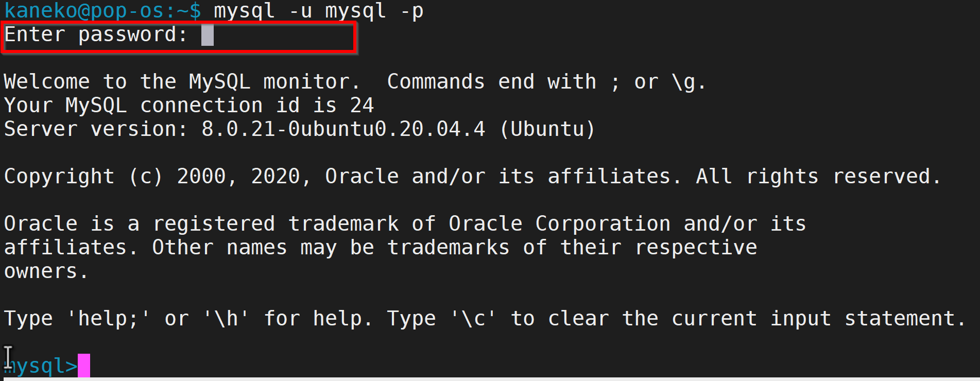Click the Copyright (c) 2000, 2020 text
The height and width of the screenshot is (381, 980).
tap(157, 177)
